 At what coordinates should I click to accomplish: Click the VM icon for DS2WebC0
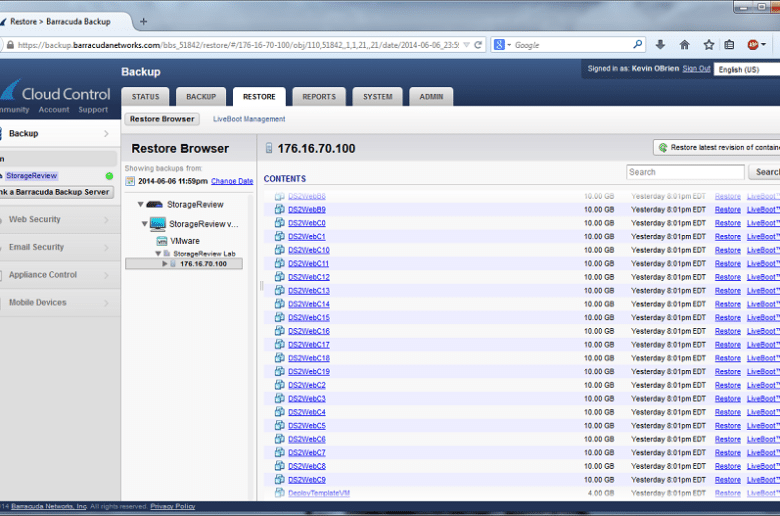pos(280,223)
